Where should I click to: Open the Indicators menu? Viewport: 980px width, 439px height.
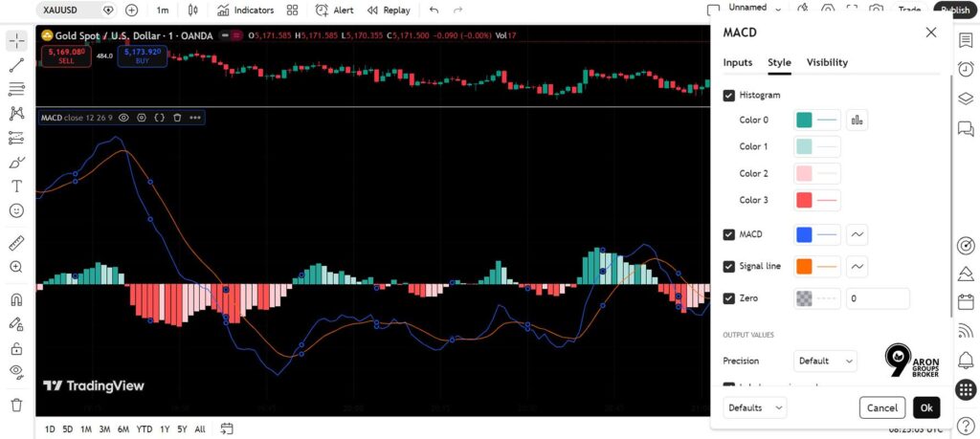(x=246, y=10)
